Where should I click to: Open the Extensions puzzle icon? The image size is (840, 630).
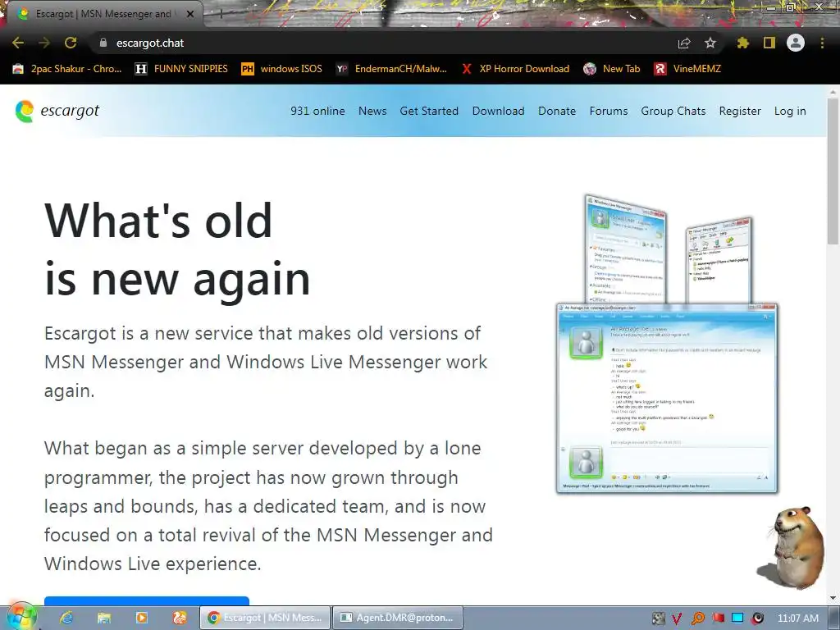pos(743,43)
